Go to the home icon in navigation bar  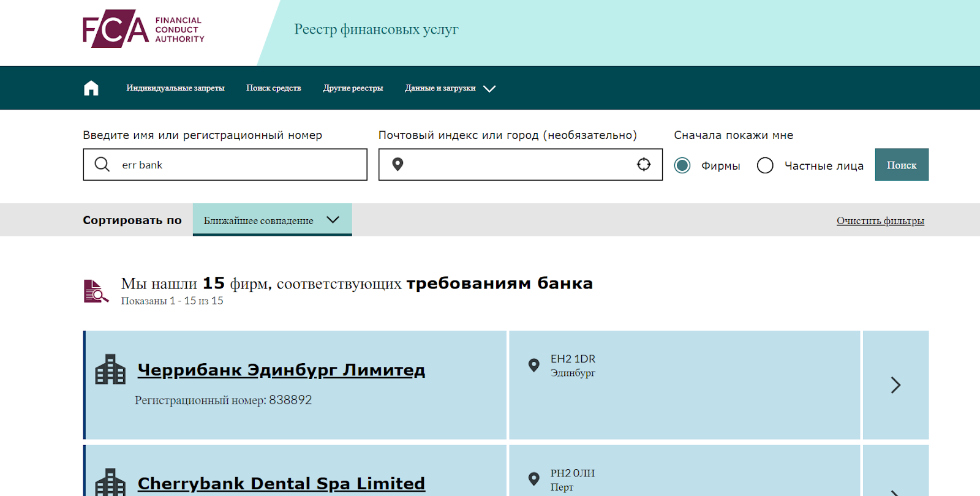point(91,88)
